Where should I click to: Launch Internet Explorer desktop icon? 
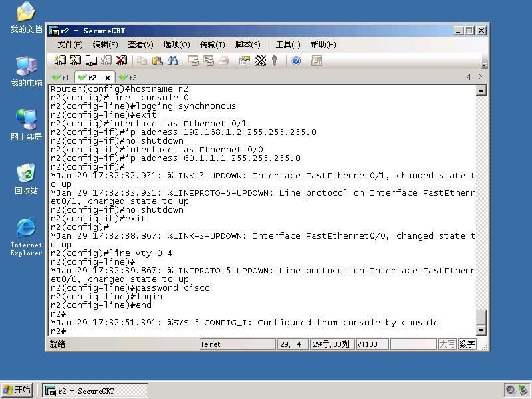pyautogui.click(x=26, y=237)
